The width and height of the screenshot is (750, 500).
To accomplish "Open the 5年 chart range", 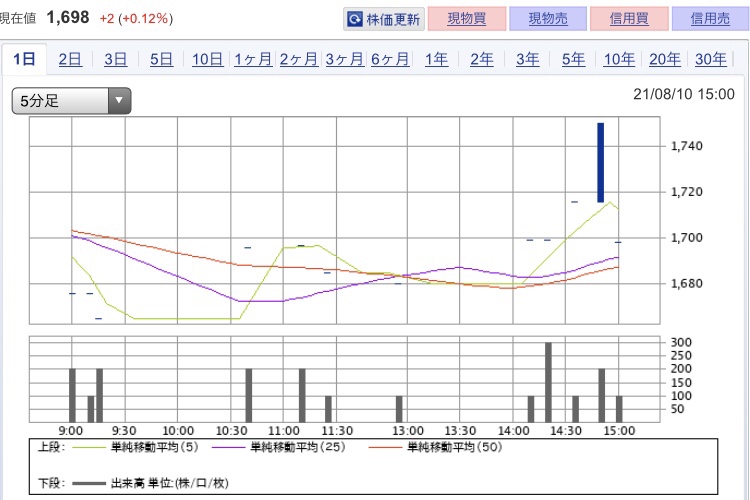I will (574, 59).
